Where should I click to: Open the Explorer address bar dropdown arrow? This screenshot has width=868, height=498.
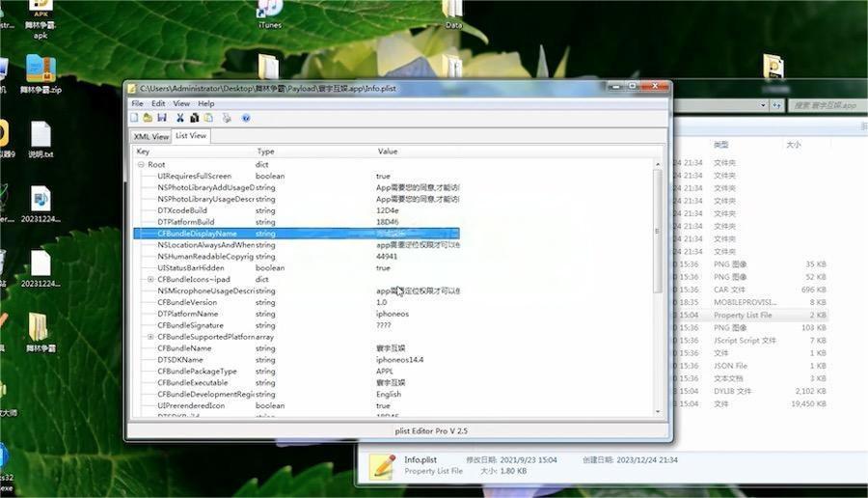pos(763,104)
